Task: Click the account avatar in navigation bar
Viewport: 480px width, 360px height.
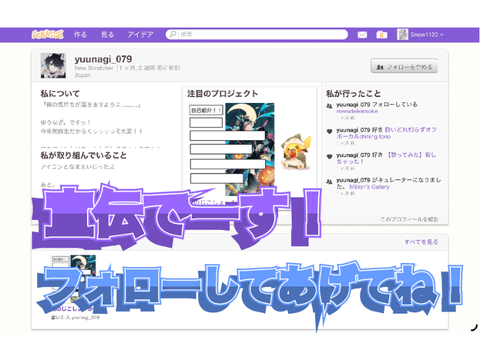Action: coord(402,34)
